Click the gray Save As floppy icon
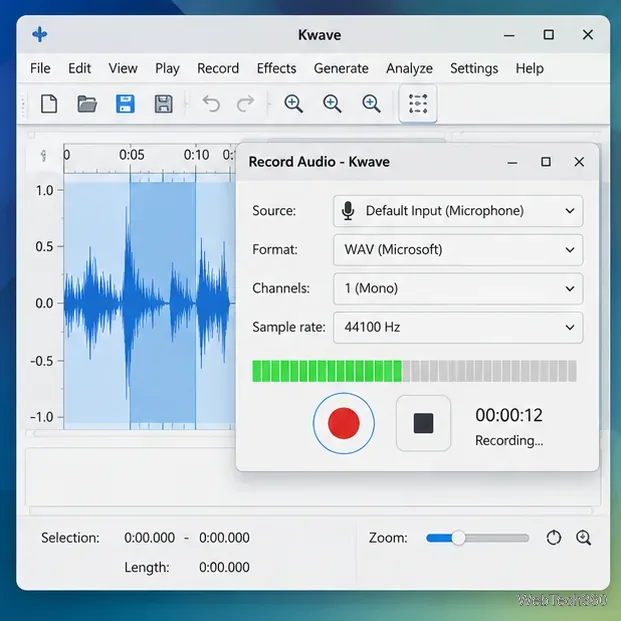 (163, 104)
